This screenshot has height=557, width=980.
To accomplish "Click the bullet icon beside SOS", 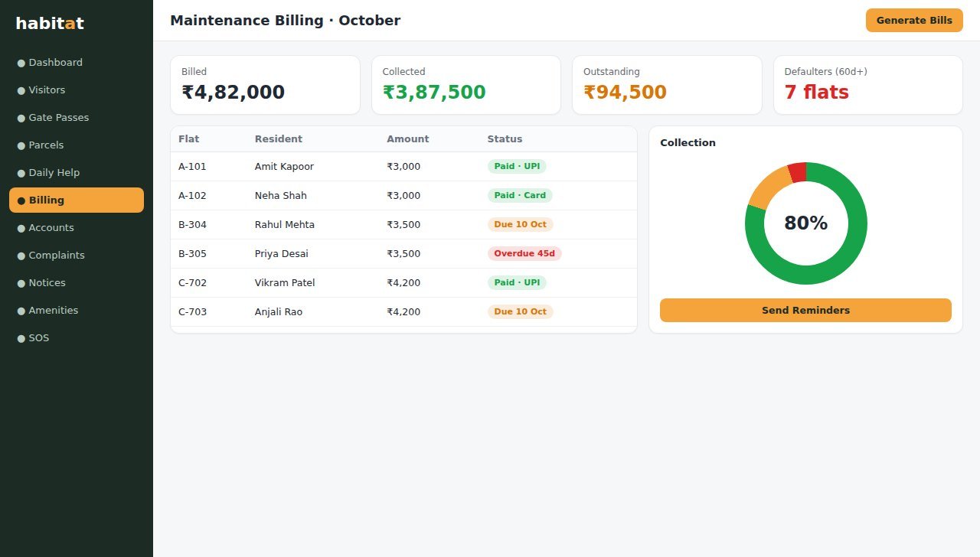I will (x=21, y=338).
